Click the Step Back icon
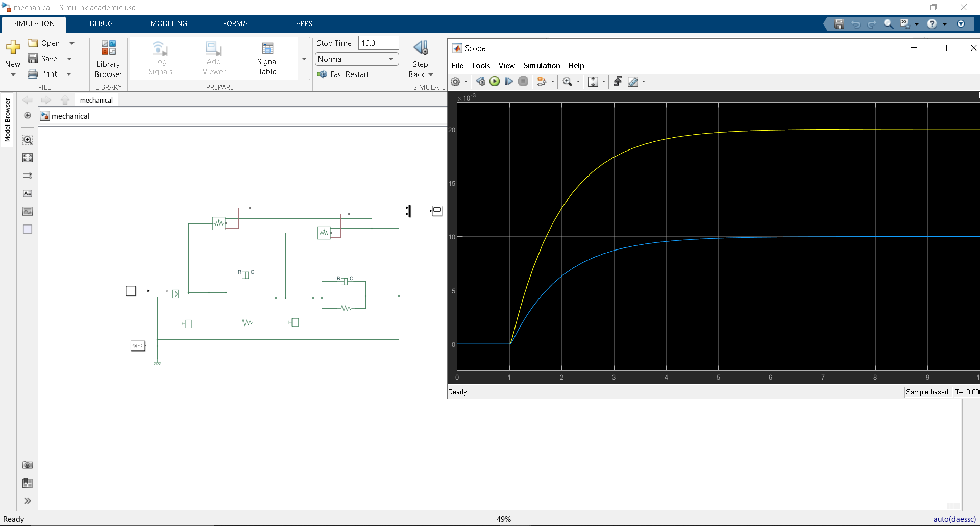This screenshot has width=980, height=526. pos(421,48)
